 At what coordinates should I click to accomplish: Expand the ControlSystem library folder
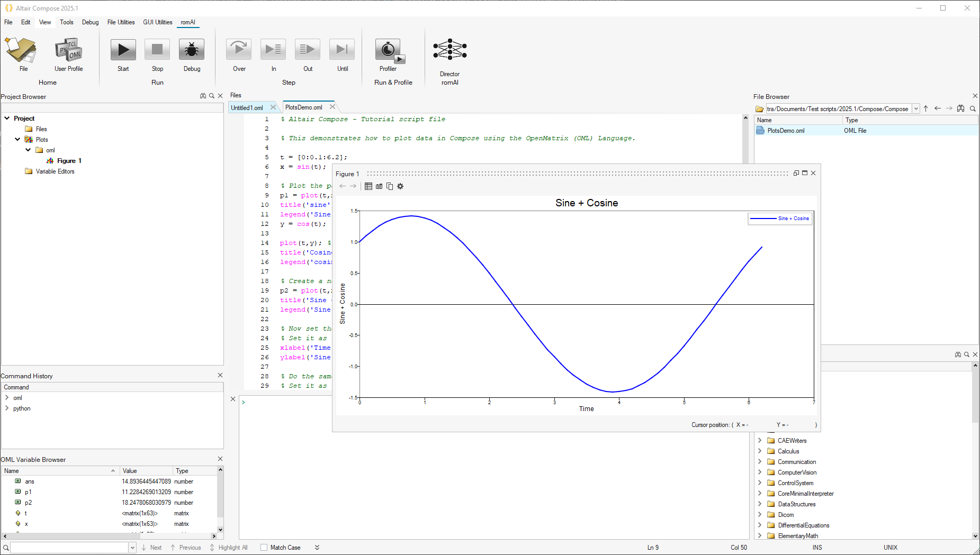click(x=760, y=483)
